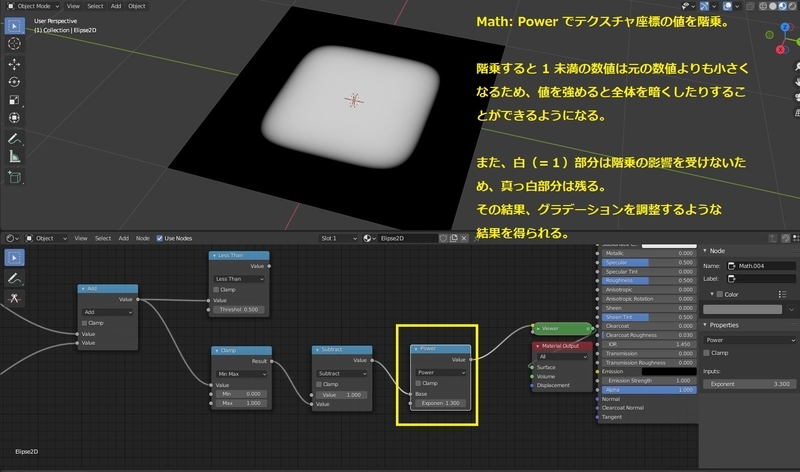Open Slot 1 material slot dropdown
800x472 pixels.
(338, 238)
